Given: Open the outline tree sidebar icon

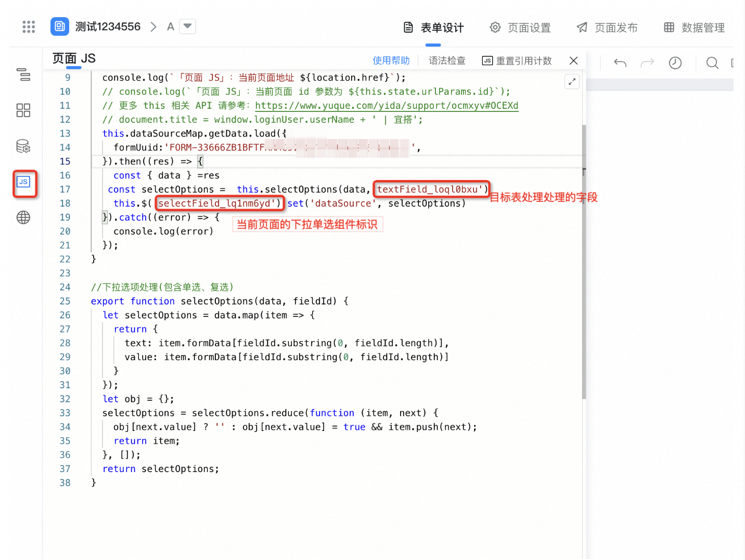Looking at the screenshot, I should [23, 74].
